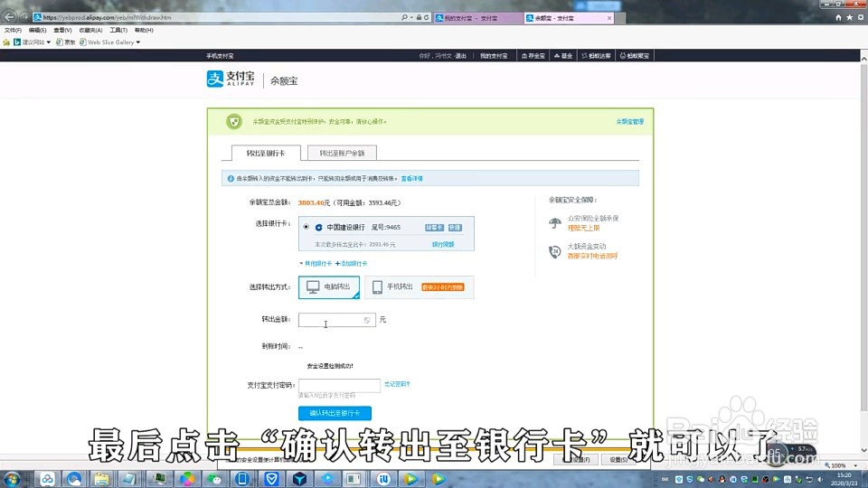Screen dimensions: 868x488
Task: Open the colorful pinwheel taskbar icon
Action: (x=186, y=479)
